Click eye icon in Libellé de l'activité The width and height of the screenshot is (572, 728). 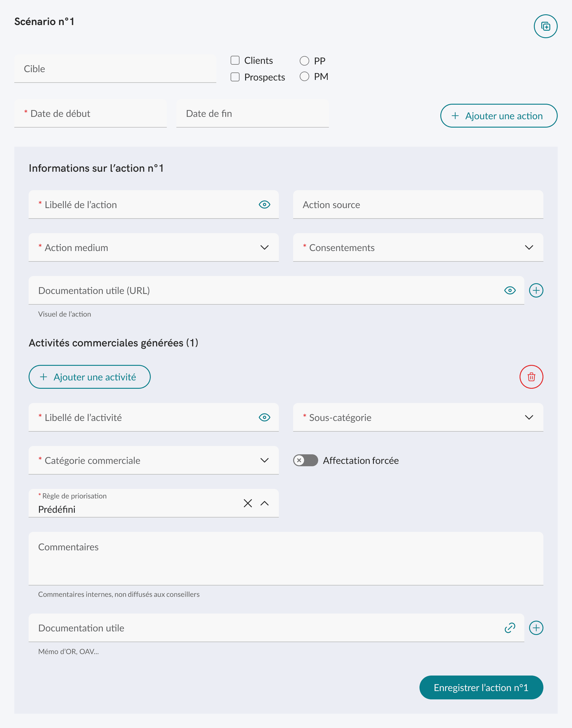coord(264,417)
